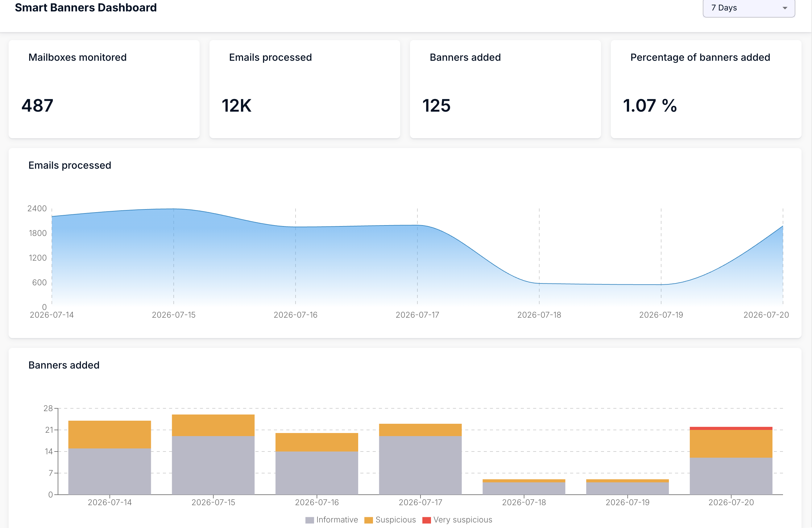This screenshot has width=812, height=528.
Task: Click the Emails processed chart heading
Action: click(x=70, y=165)
